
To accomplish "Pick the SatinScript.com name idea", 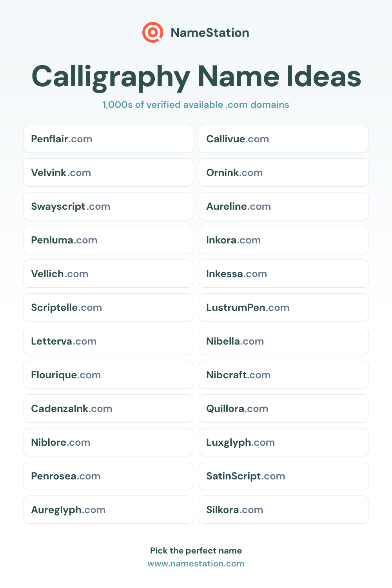I will 283,476.
